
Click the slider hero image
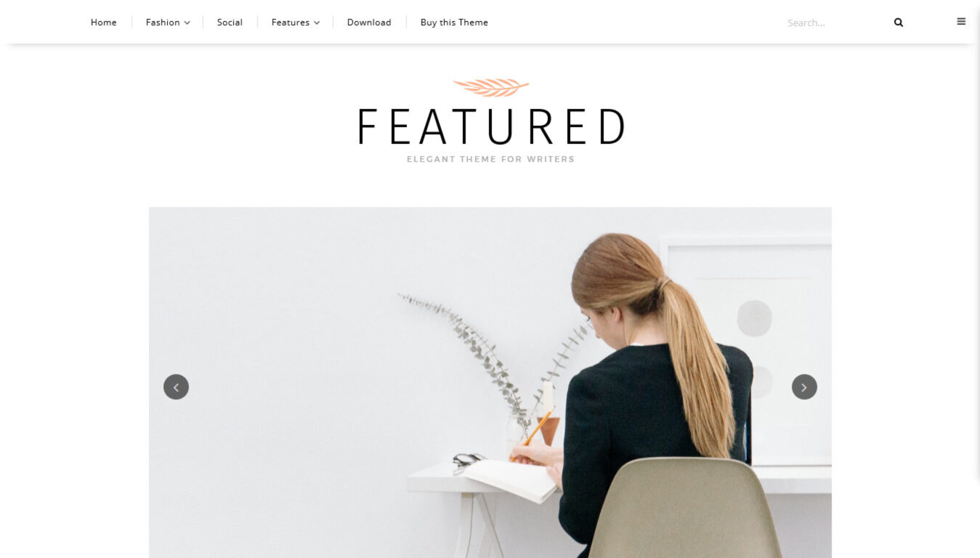tap(490, 383)
